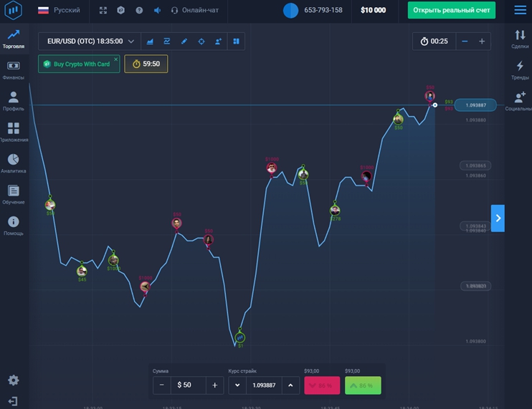Click the green up 86% trade button
The width and height of the screenshot is (532, 409).
point(363,385)
